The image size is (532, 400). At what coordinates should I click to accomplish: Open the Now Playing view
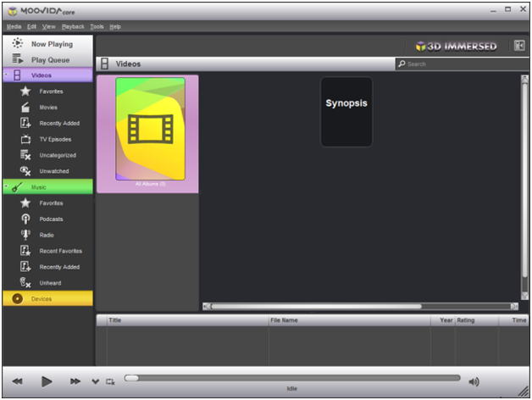point(47,44)
